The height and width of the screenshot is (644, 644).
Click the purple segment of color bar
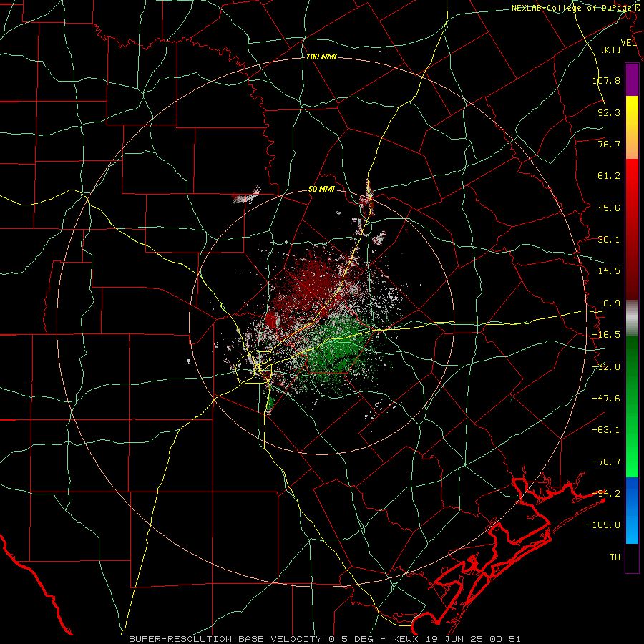(x=632, y=79)
